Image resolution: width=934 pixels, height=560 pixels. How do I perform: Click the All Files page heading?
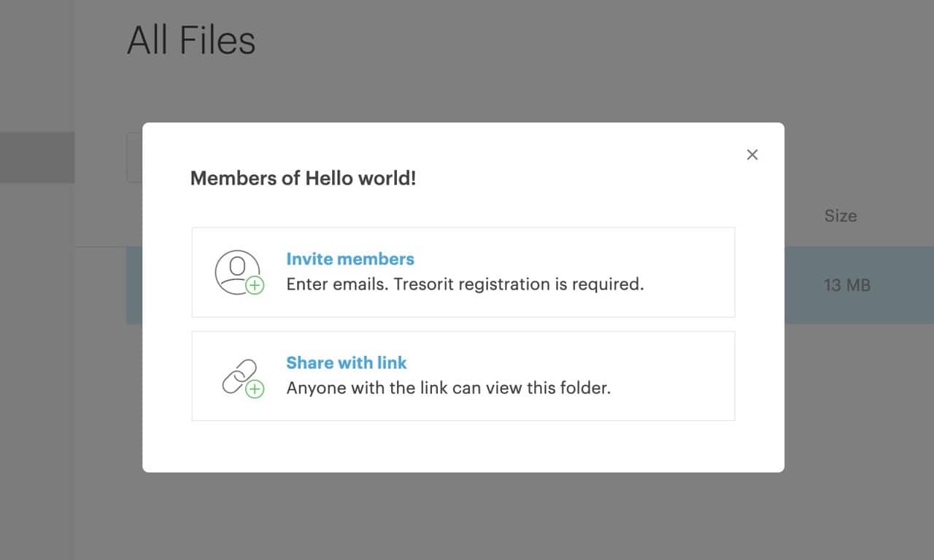tap(191, 40)
